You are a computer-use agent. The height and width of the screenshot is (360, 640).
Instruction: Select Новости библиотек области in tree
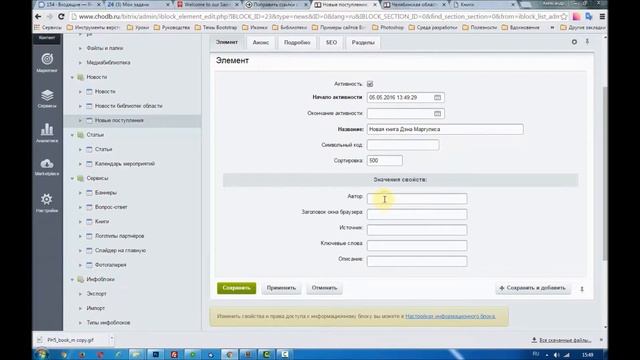pos(129,106)
